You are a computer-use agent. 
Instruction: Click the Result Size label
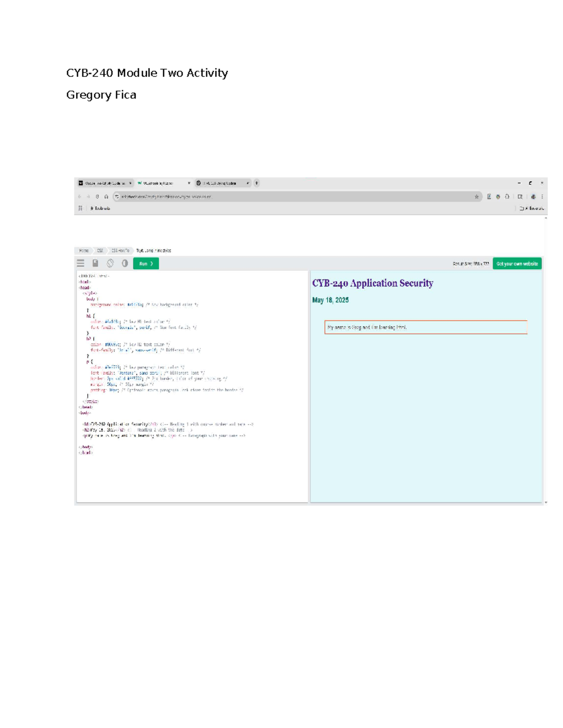click(471, 264)
